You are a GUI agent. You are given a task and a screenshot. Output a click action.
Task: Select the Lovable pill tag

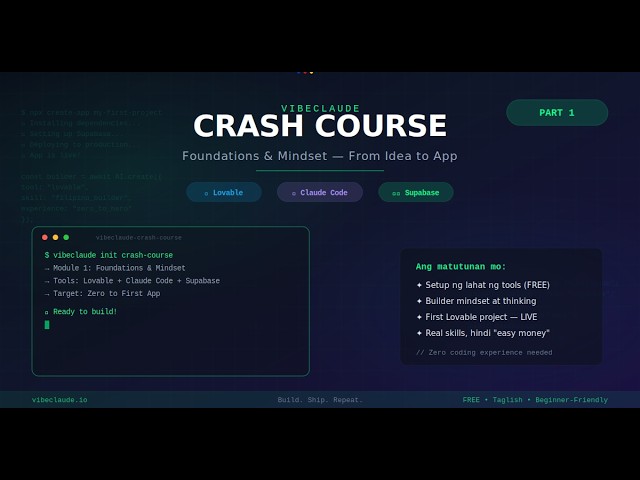[224, 192]
